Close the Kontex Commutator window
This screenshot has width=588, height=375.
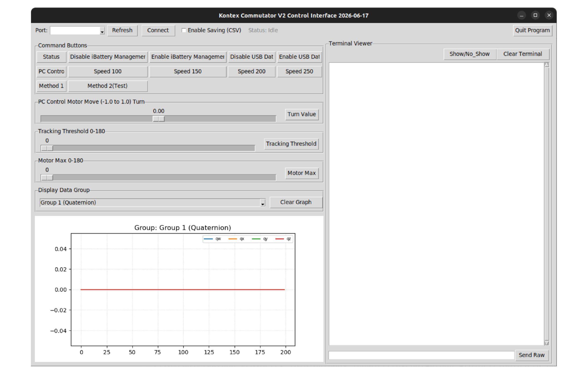point(549,15)
